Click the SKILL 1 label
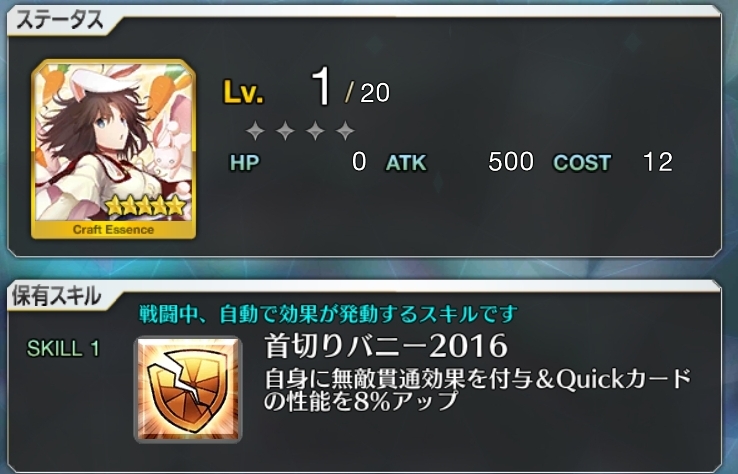 tap(63, 349)
